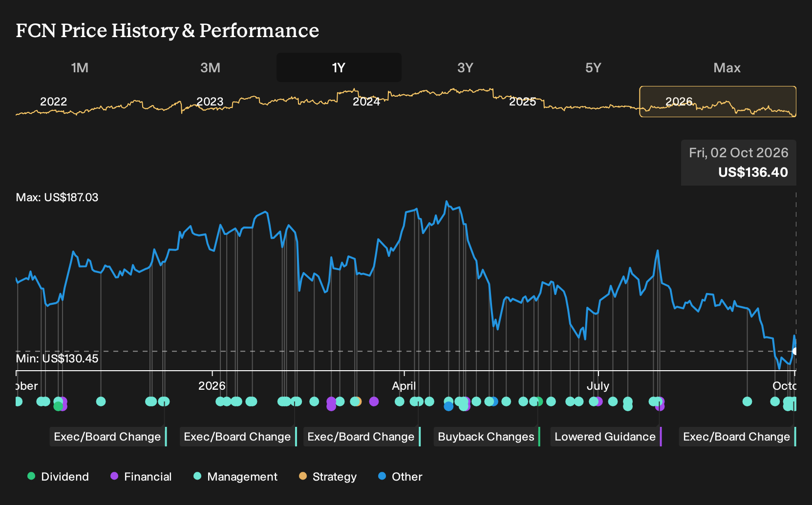The height and width of the screenshot is (505, 812).
Task: Open the Buyback Changes event label
Action: tap(487, 437)
